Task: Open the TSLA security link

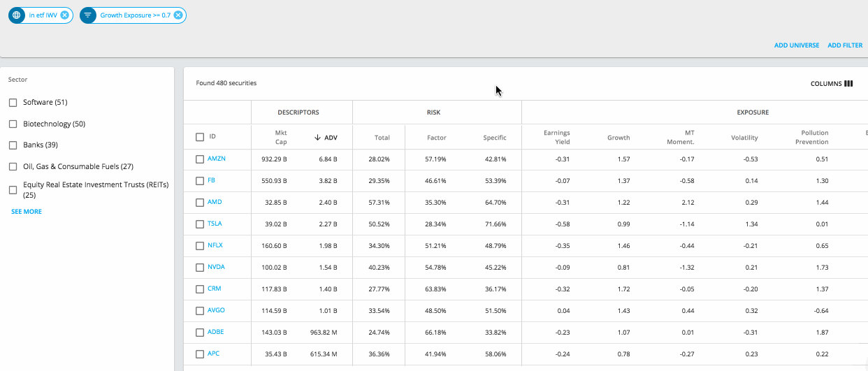Action: coord(215,224)
